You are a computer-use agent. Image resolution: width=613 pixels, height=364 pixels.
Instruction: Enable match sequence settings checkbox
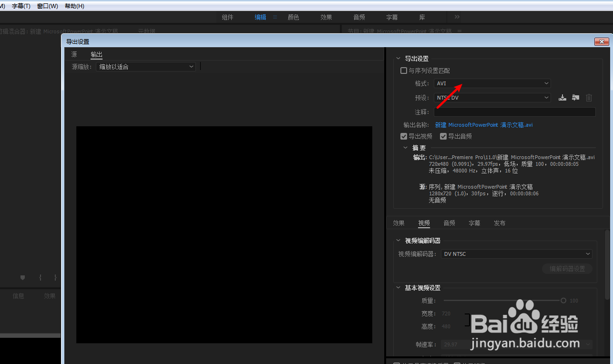pyautogui.click(x=404, y=70)
